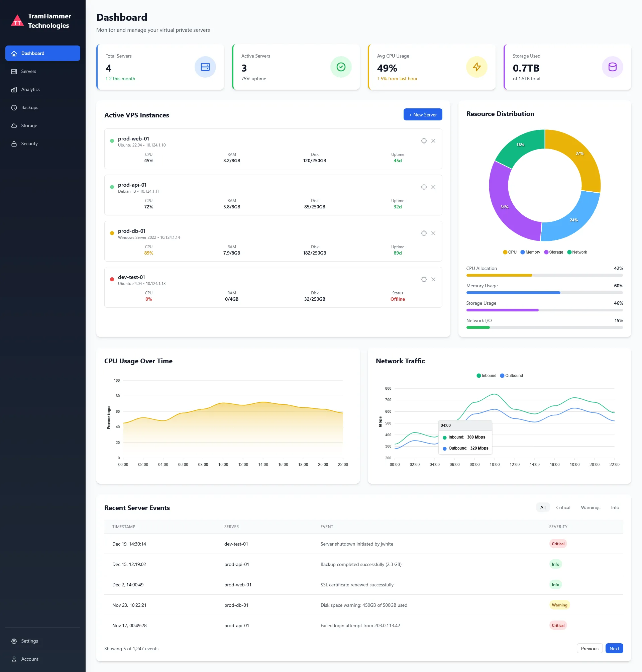Viewport: 642px width, 672px height.
Task: Open the Dashboard sidebar item
Action: coord(43,53)
